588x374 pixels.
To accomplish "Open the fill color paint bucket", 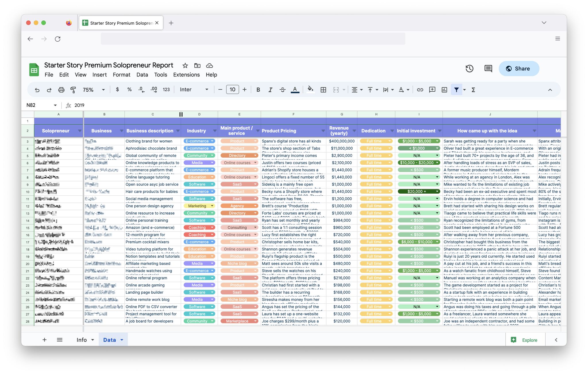I will click(310, 90).
